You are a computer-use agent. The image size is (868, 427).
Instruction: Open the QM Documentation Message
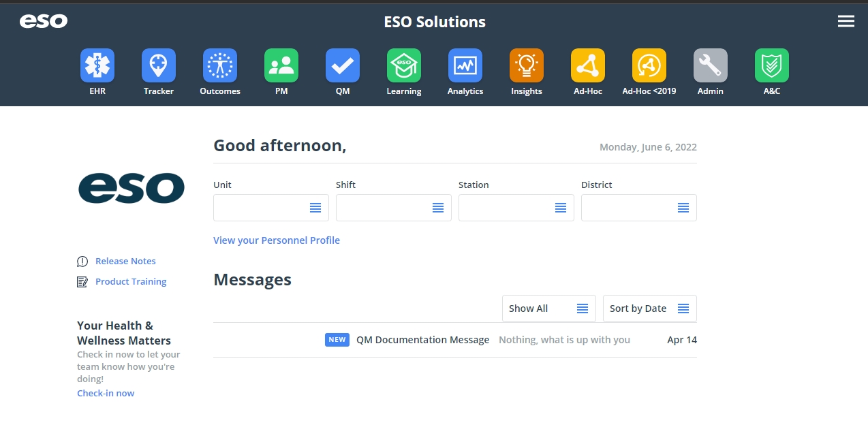pyautogui.click(x=423, y=340)
